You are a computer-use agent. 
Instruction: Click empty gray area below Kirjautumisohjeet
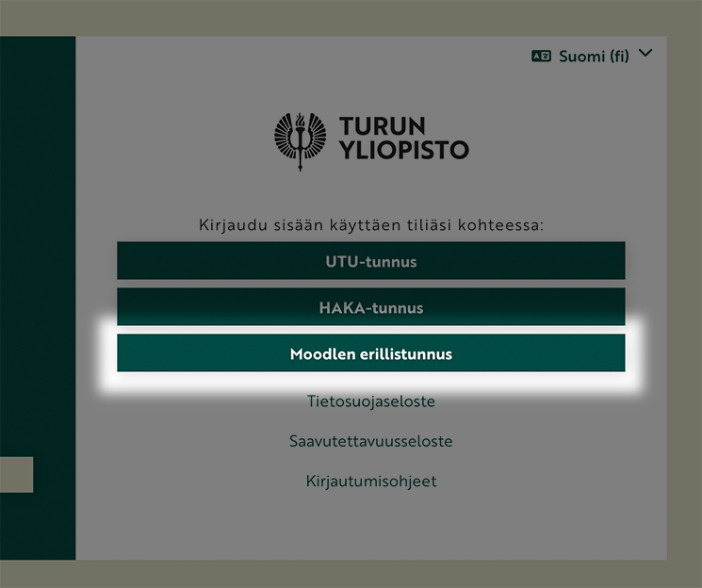[x=370, y=528]
